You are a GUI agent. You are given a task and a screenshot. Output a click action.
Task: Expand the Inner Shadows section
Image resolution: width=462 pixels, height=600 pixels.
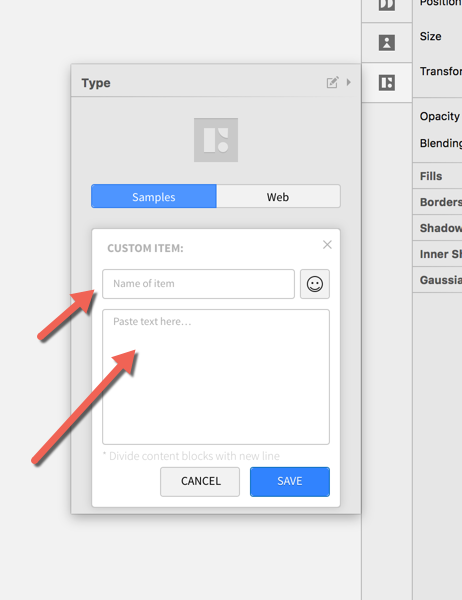click(437, 254)
